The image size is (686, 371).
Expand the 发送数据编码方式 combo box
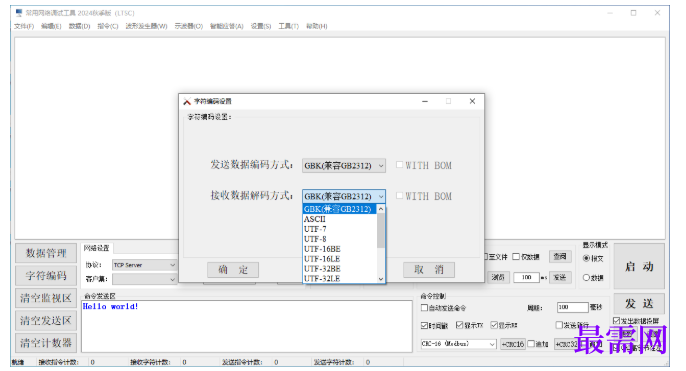click(x=344, y=166)
